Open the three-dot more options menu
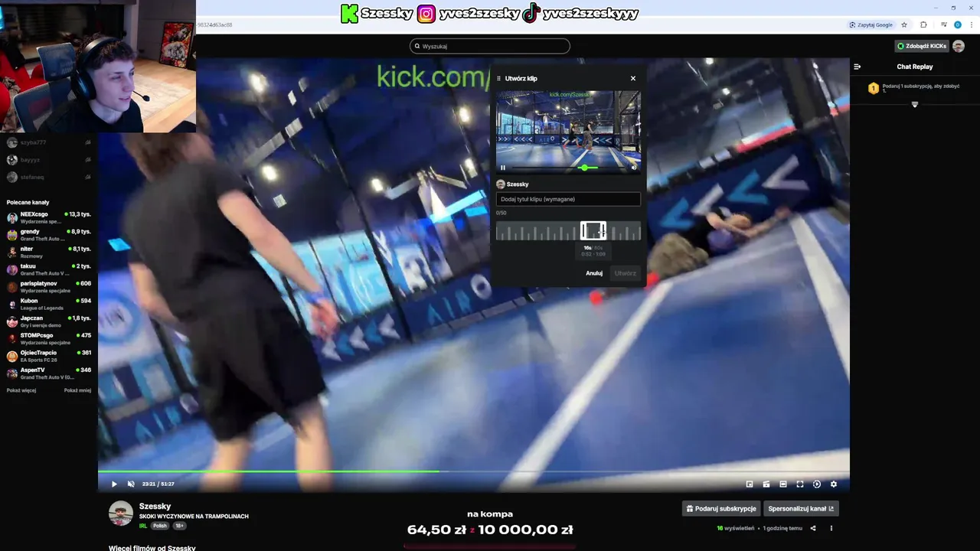This screenshot has width=980, height=551. [831, 528]
